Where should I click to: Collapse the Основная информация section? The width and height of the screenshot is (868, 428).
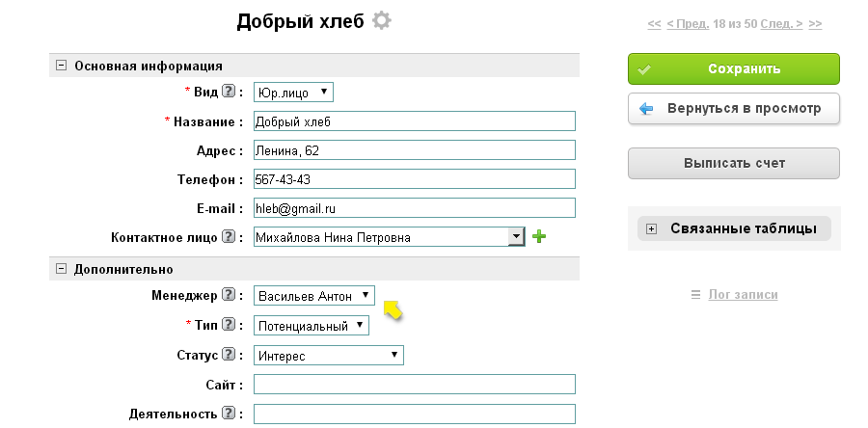point(62,67)
